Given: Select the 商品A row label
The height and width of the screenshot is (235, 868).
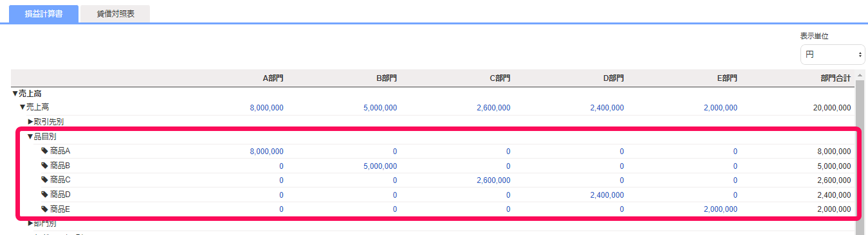Looking at the screenshot, I should pyautogui.click(x=60, y=152).
